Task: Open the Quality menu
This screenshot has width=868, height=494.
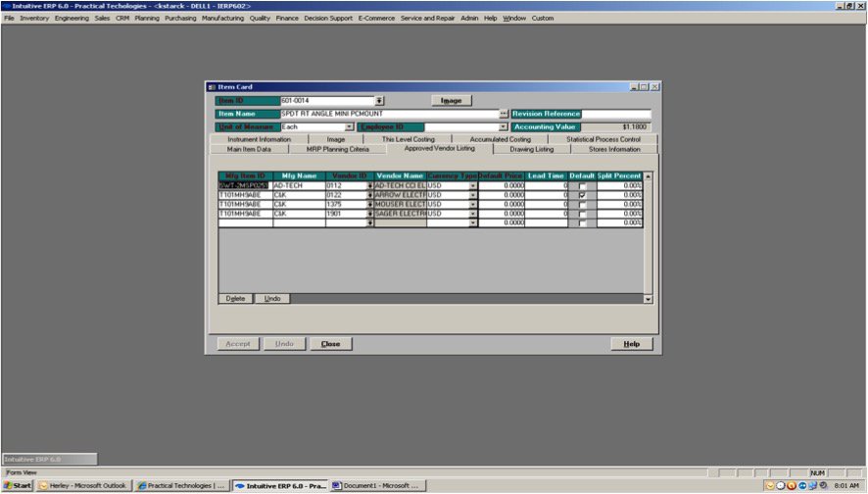Action: coord(260,19)
